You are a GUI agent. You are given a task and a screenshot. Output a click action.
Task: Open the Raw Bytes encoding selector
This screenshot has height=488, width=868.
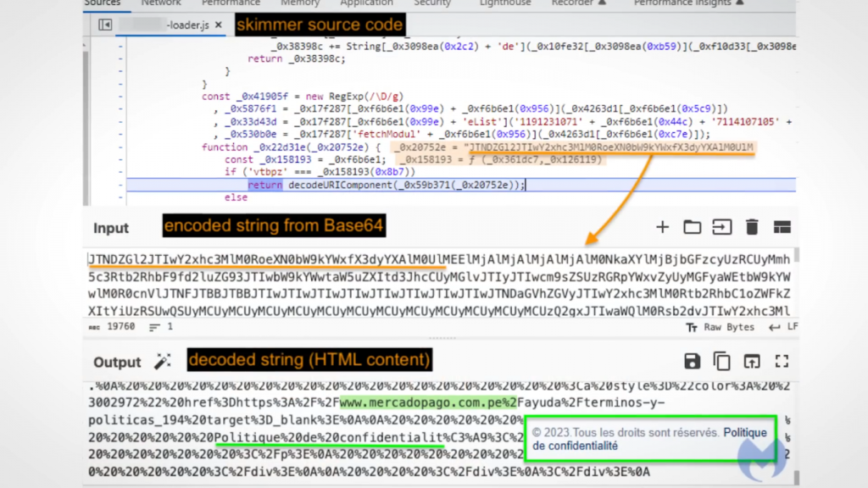(721, 327)
